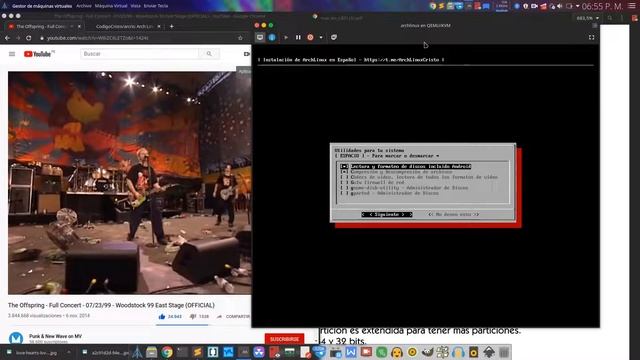Open the blue W office icon in dock
This screenshot has height=360, width=640.
point(351,352)
